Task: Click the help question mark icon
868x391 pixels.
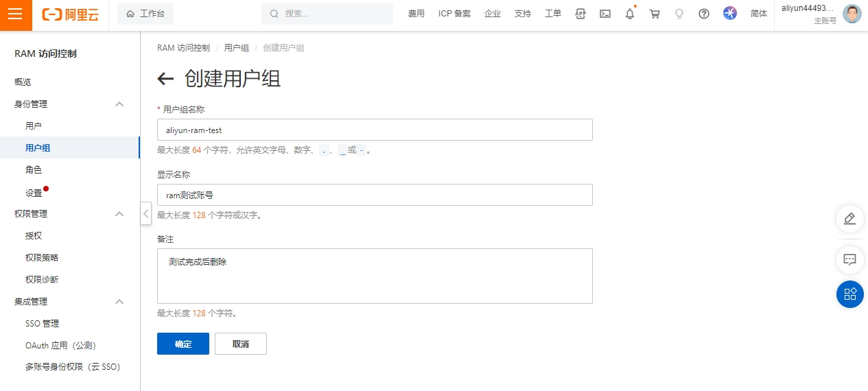Action: 704,14
